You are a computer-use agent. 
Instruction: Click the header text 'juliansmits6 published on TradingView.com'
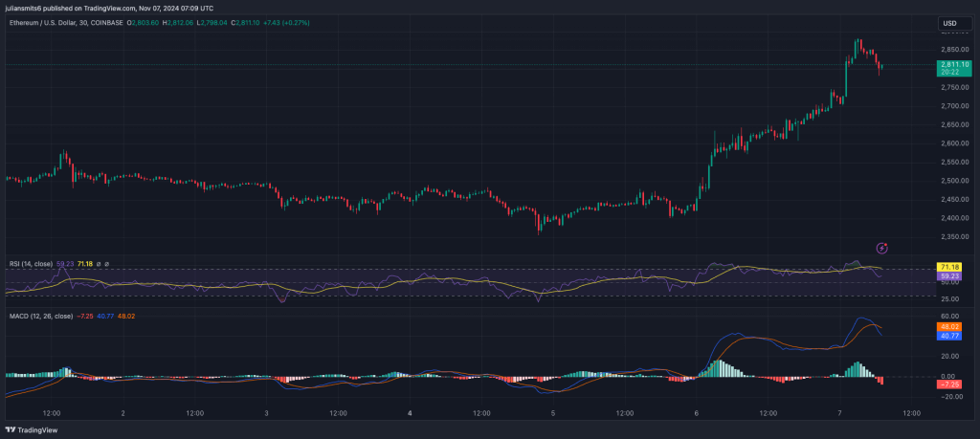(x=68, y=8)
